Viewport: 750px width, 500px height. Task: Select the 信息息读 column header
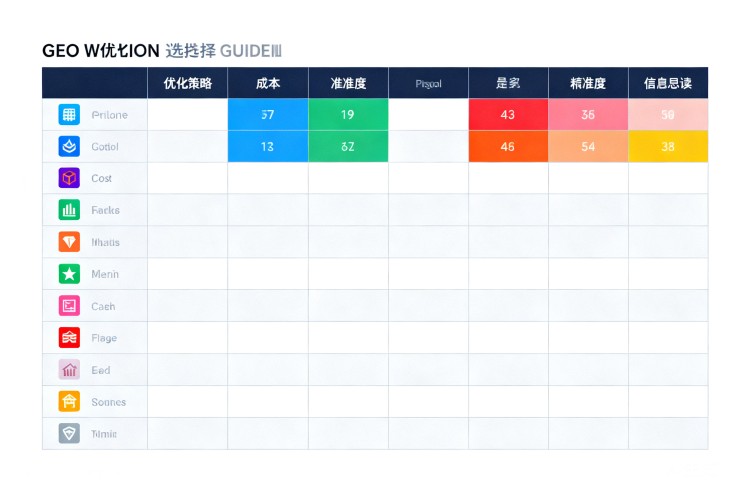pyautogui.click(x=668, y=83)
